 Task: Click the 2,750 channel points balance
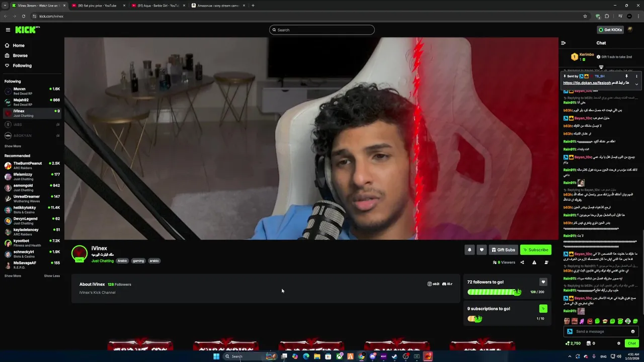coord(573,343)
